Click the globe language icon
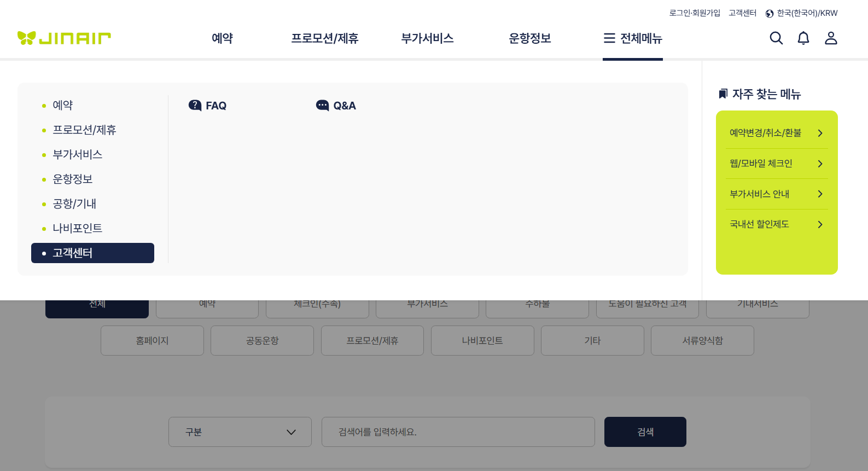 pos(770,14)
